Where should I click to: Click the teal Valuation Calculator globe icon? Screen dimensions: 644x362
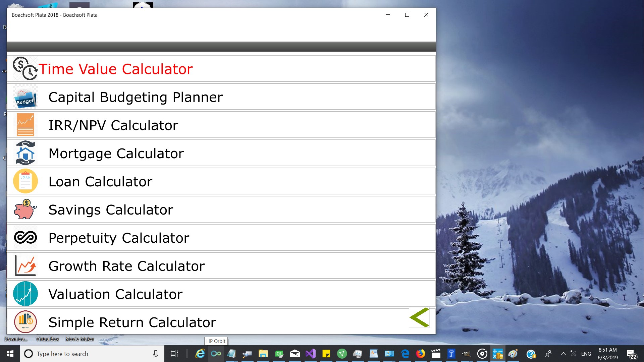pos(25,294)
